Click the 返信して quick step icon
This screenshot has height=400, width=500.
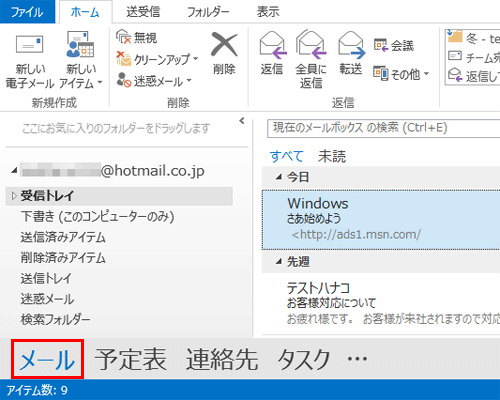pos(455,75)
